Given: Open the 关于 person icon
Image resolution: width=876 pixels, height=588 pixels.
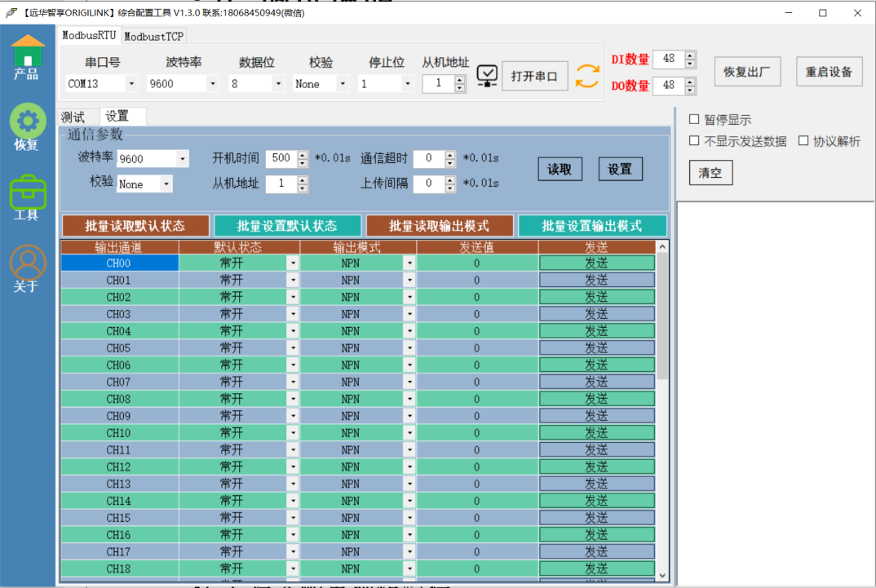Looking at the screenshot, I should [28, 263].
